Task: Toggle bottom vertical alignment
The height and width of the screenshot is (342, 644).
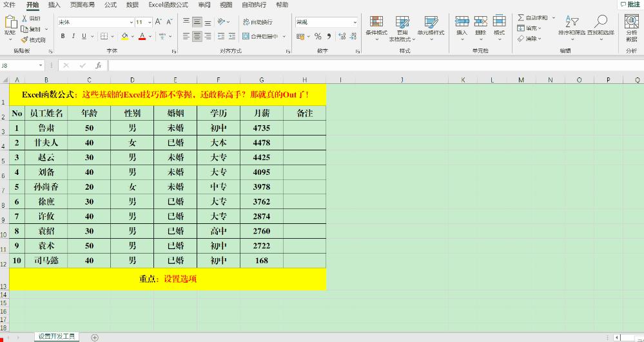Action: pos(208,22)
